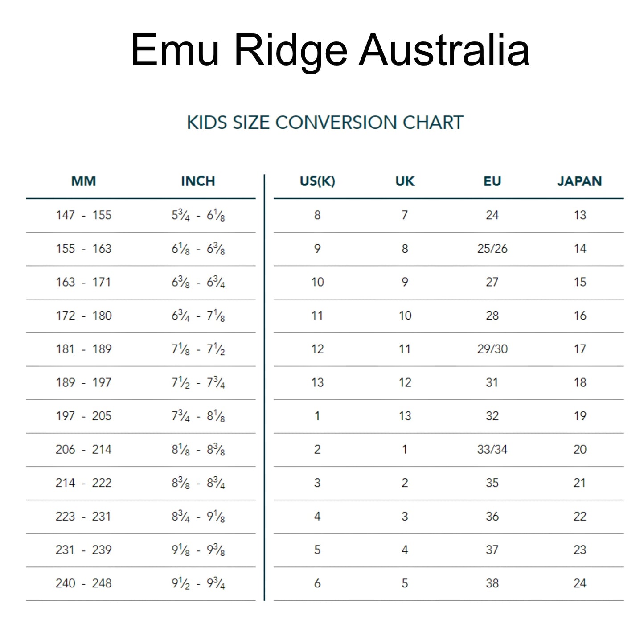Click the 189 - 197 MM cell

tap(83, 382)
